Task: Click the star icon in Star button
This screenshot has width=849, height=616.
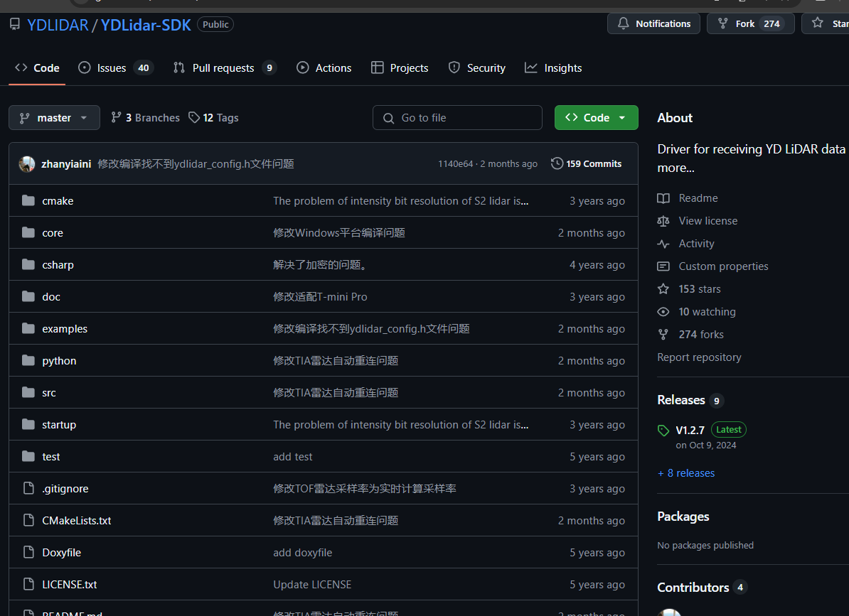Action: click(818, 23)
